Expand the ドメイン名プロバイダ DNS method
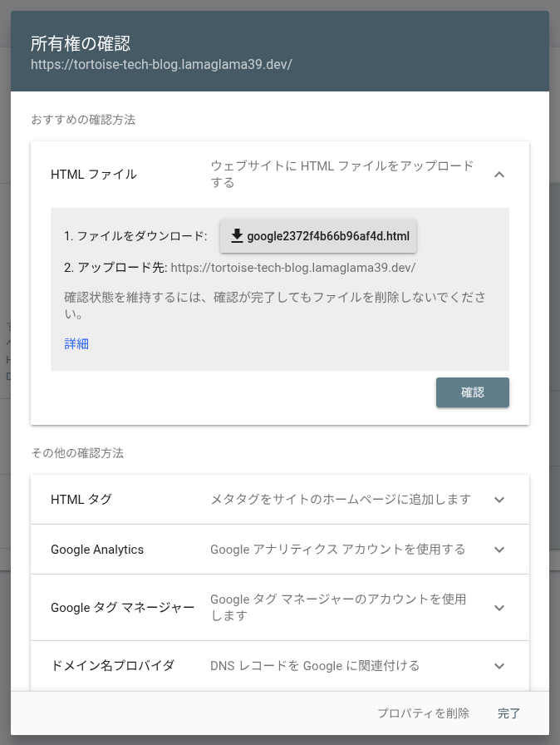The width and height of the screenshot is (560, 745). pos(499,666)
